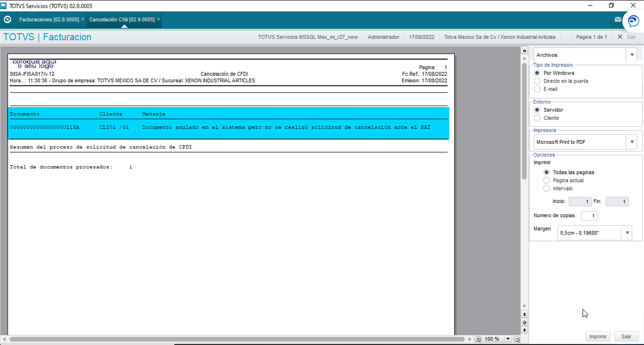Screen dimensions: 644x345
Task: Click the horizontal scrollbar left arrow
Action: point(5,339)
